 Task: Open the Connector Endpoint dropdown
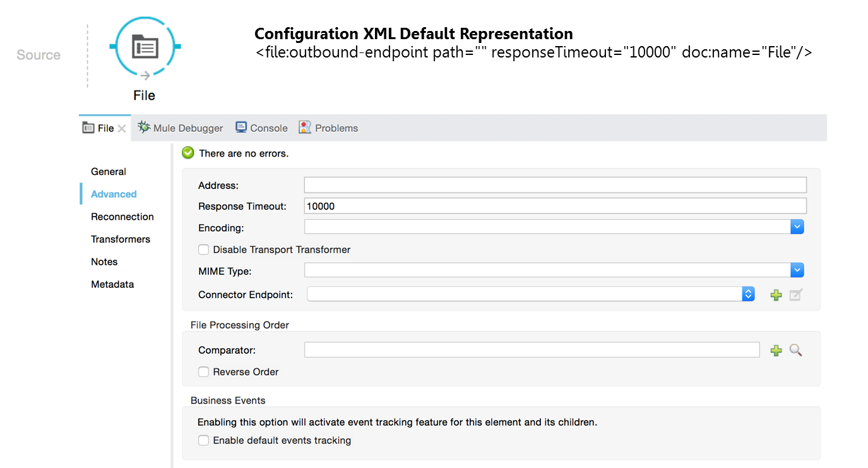point(748,294)
